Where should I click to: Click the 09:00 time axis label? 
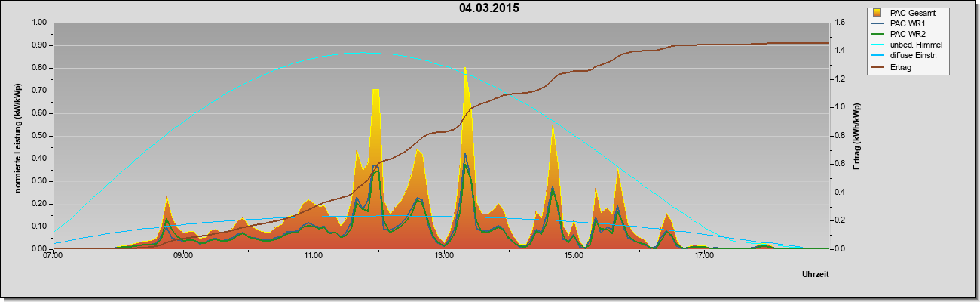click(183, 257)
